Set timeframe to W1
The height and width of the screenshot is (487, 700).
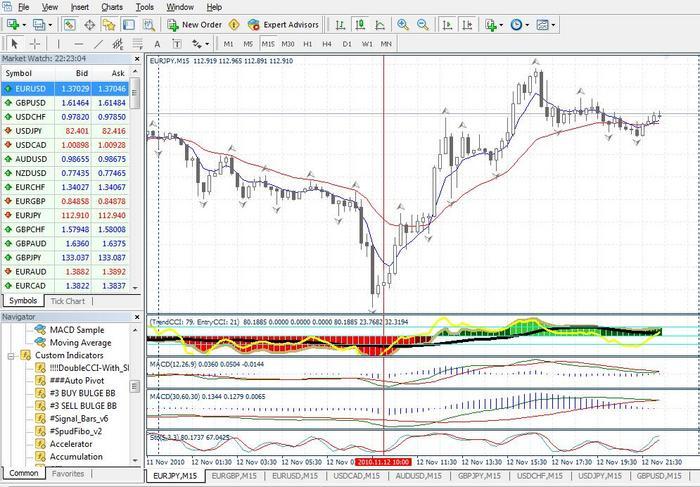point(367,44)
